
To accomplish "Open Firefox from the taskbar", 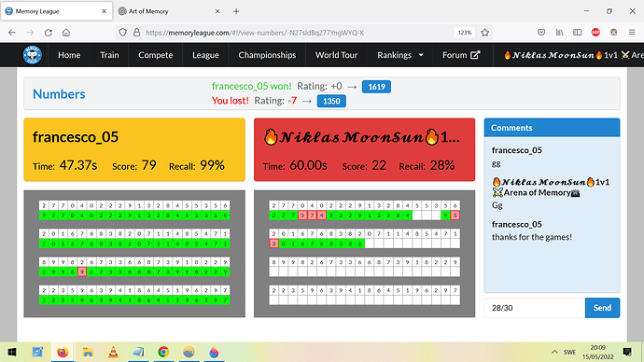I will coord(63,352).
